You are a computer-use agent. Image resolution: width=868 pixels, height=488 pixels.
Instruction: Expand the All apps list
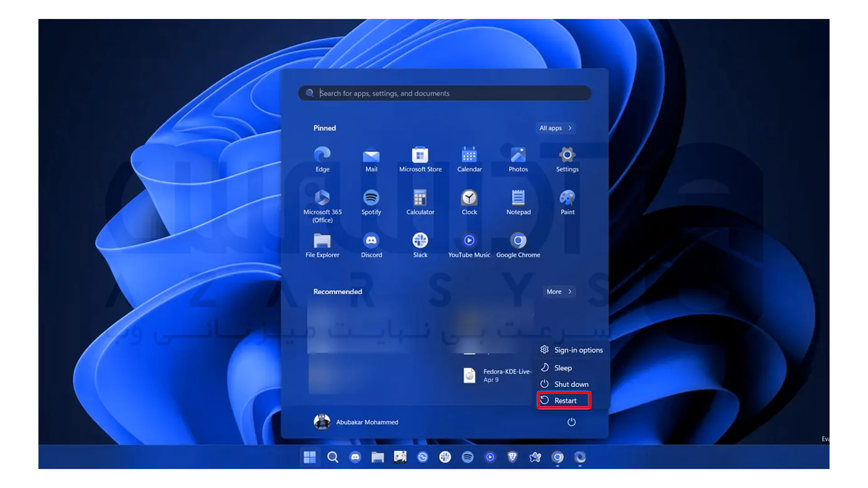[x=556, y=128]
